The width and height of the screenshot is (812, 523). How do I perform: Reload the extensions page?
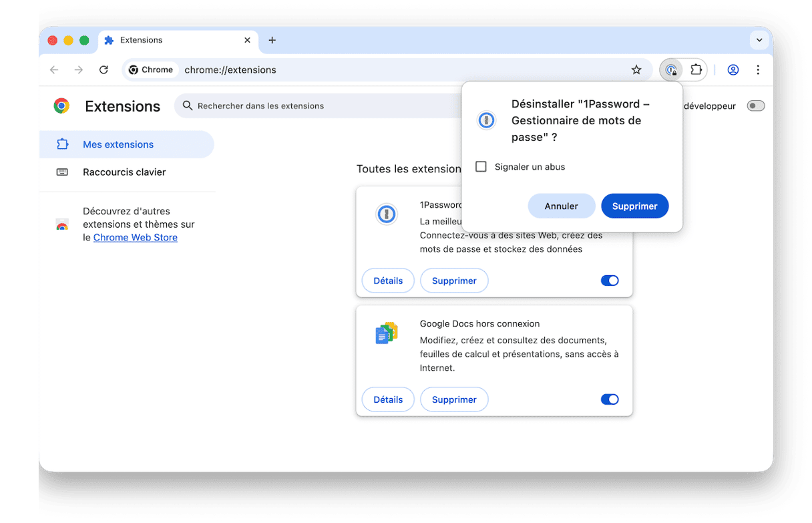pos(104,69)
